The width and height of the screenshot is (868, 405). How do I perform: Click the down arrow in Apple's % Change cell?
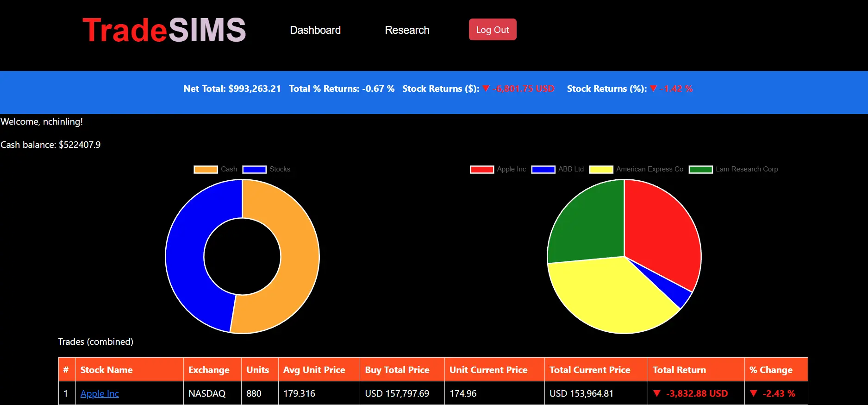753,393
